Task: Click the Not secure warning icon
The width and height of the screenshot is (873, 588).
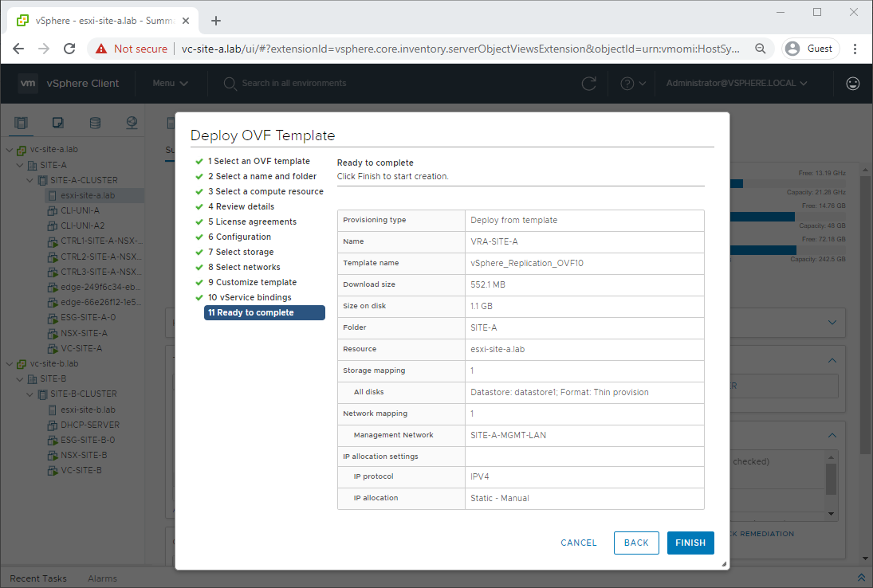Action: pos(101,49)
